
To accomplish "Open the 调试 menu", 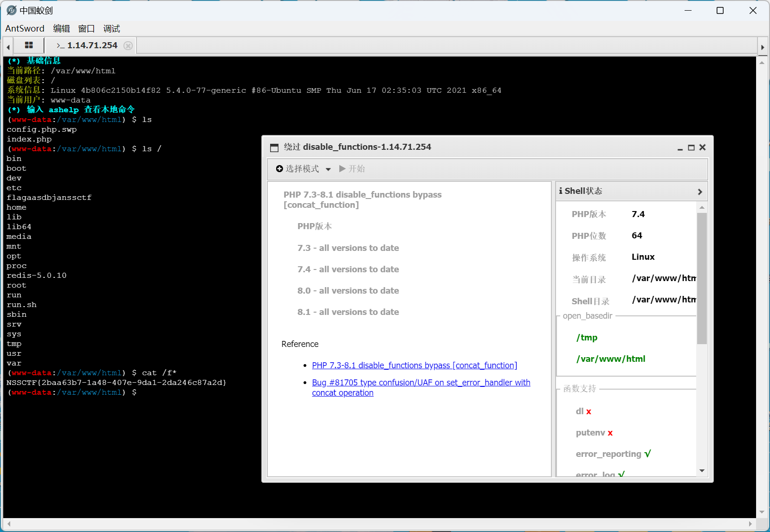I will (x=111, y=29).
